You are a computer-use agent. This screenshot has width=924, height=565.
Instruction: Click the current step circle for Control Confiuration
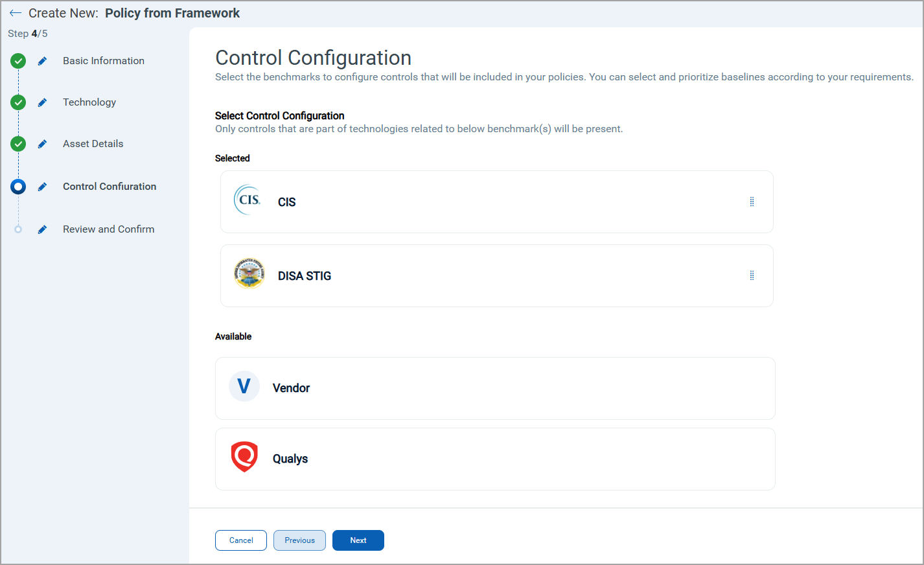point(18,187)
